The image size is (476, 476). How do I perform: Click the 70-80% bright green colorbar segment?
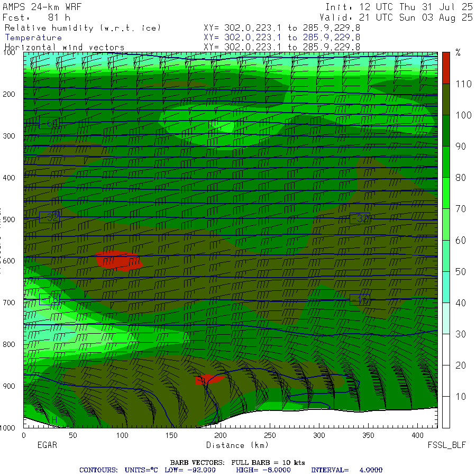click(446, 193)
